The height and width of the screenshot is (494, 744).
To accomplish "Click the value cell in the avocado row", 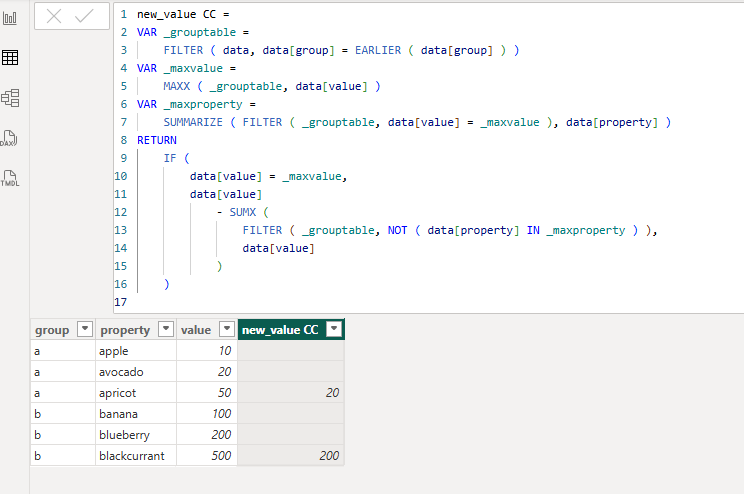I will (x=207, y=372).
